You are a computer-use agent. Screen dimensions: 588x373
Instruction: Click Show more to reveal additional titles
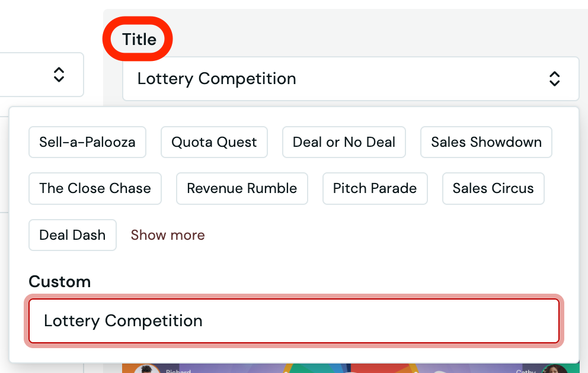pos(168,235)
